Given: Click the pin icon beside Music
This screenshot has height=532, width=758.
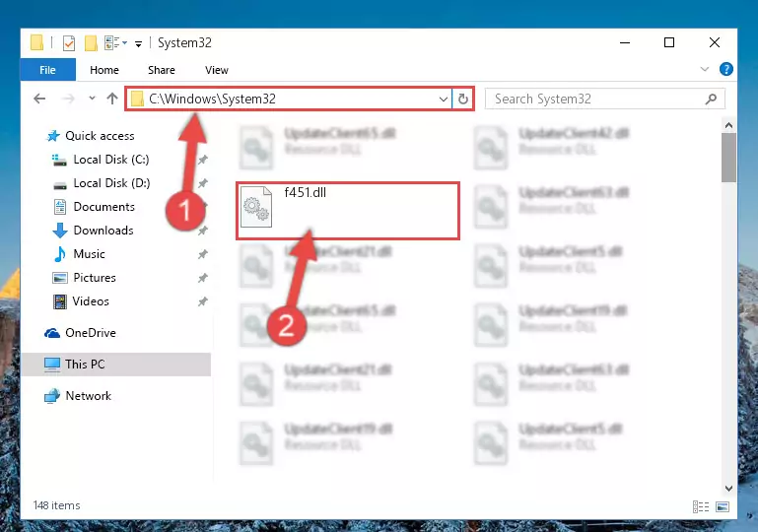Looking at the screenshot, I should coord(202,254).
